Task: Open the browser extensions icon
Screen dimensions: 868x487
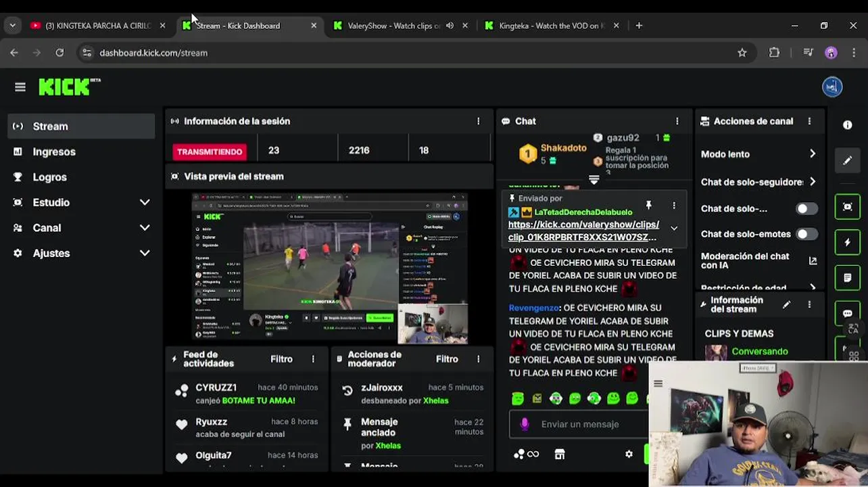Action: point(774,53)
